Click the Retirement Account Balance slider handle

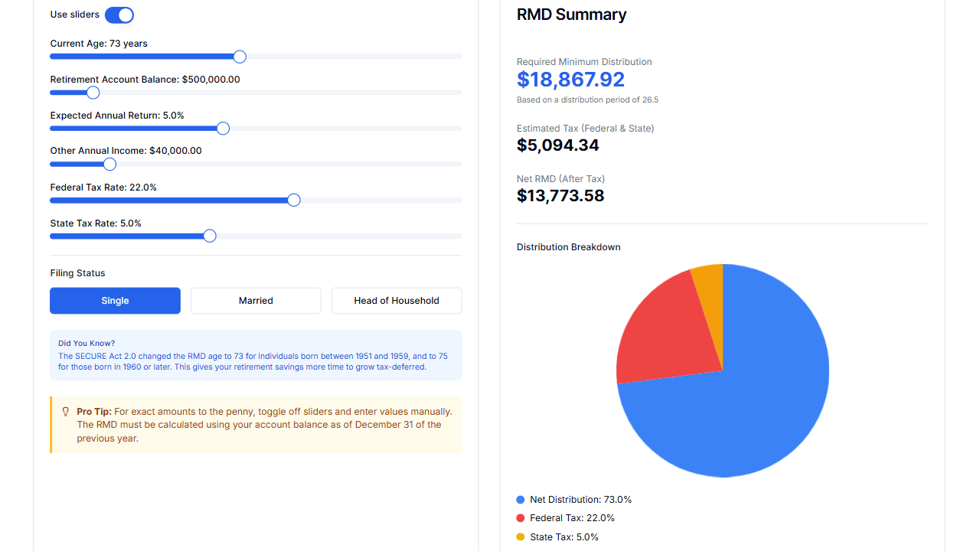93,93
